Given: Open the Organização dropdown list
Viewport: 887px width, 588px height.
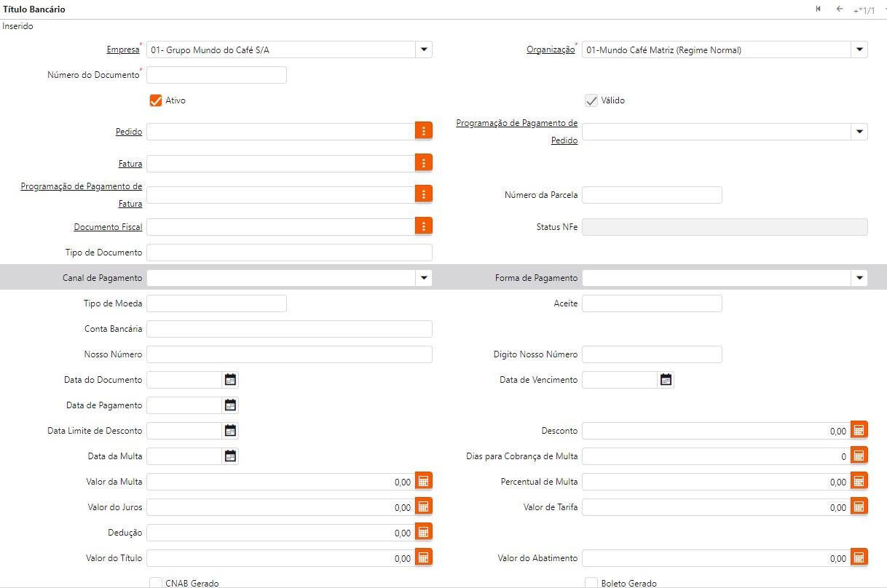Looking at the screenshot, I should (859, 49).
